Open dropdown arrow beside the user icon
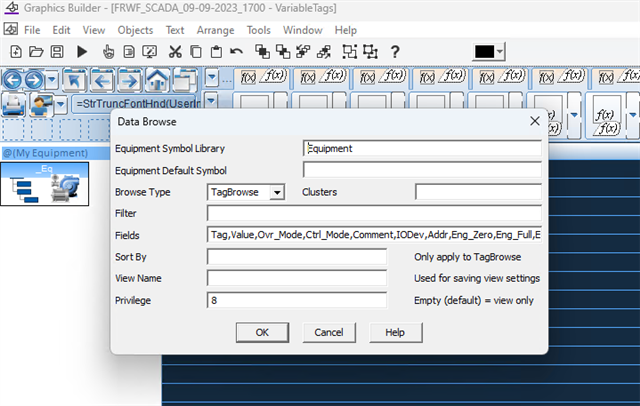 pos(61,104)
